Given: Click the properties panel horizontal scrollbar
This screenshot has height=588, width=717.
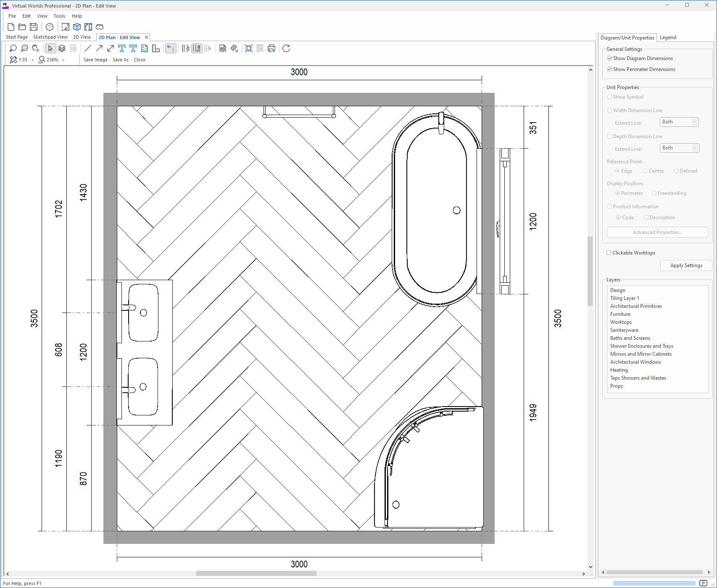Looking at the screenshot, I should coord(654,572).
